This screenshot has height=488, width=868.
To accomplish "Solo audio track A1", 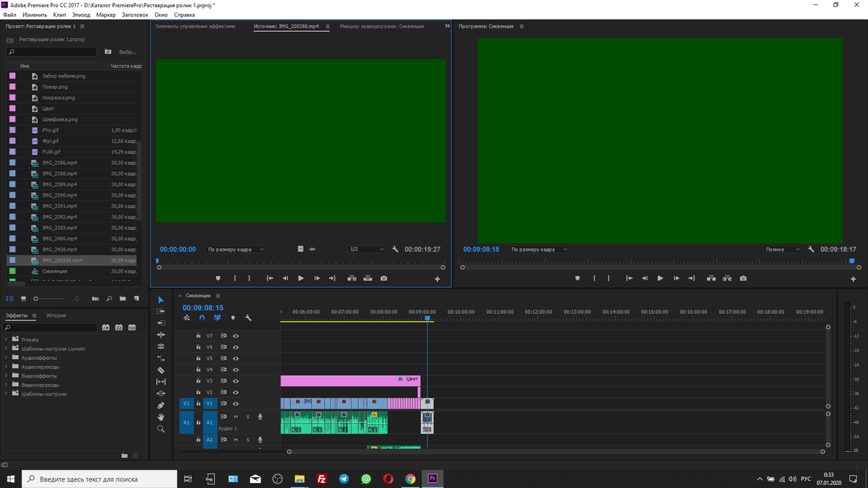I will [247, 417].
